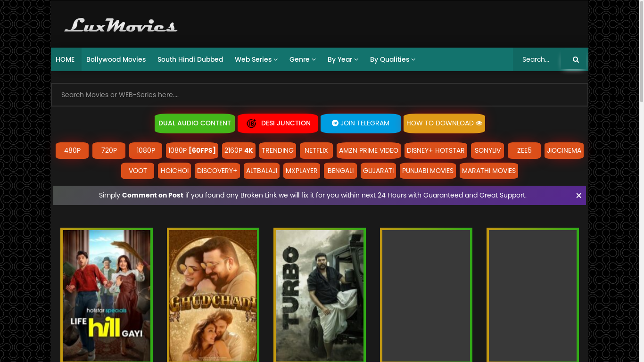Open HOW TO DOWNLOAD guide
The height and width of the screenshot is (362, 644).
coord(444,123)
